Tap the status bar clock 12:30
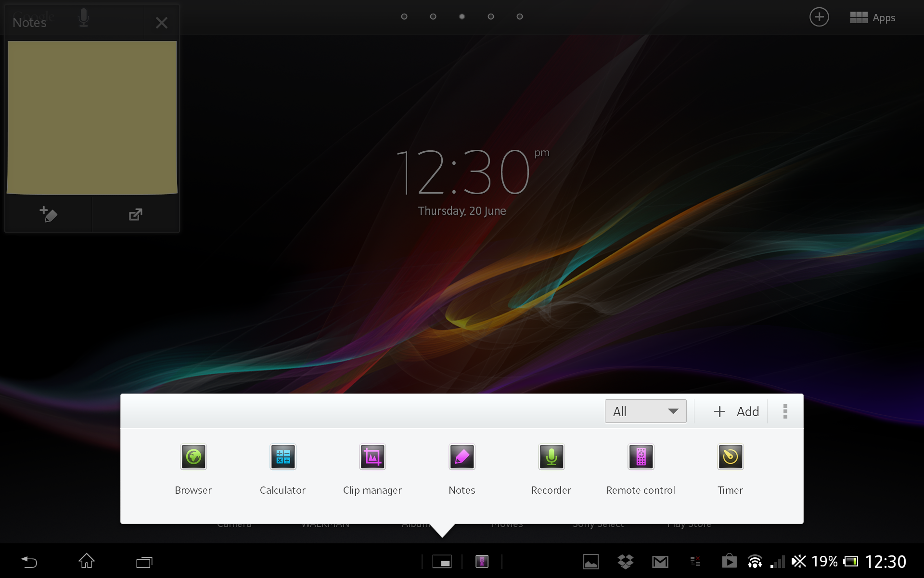This screenshot has width=924, height=578. pyautogui.click(x=885, y=562)
